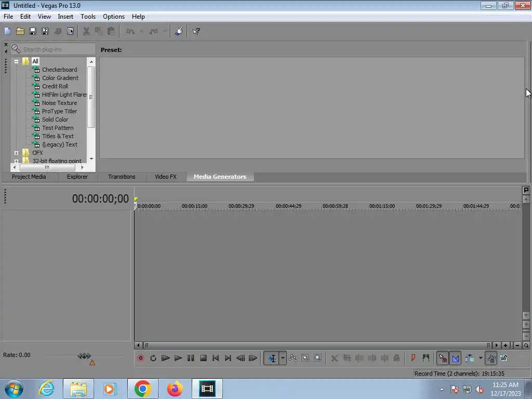Pause playback
Viewport: 532px width, 399px height.
click(x=191, y=358)
